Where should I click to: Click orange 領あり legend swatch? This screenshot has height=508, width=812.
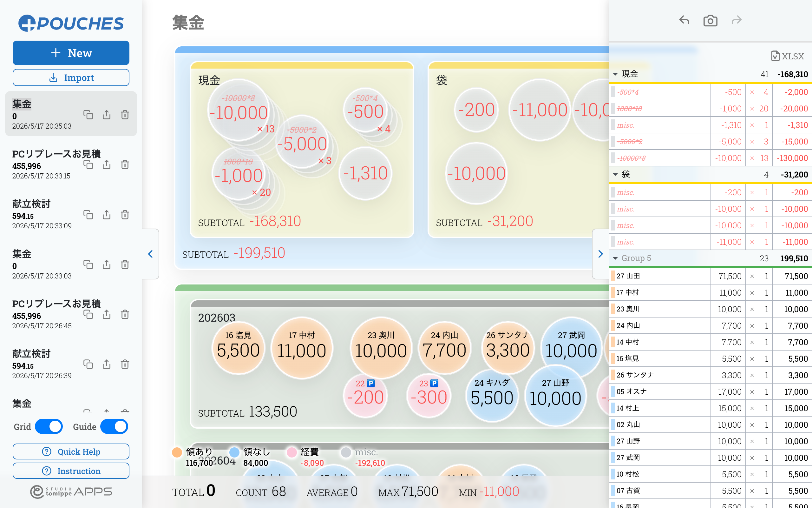tap(177, 452)
